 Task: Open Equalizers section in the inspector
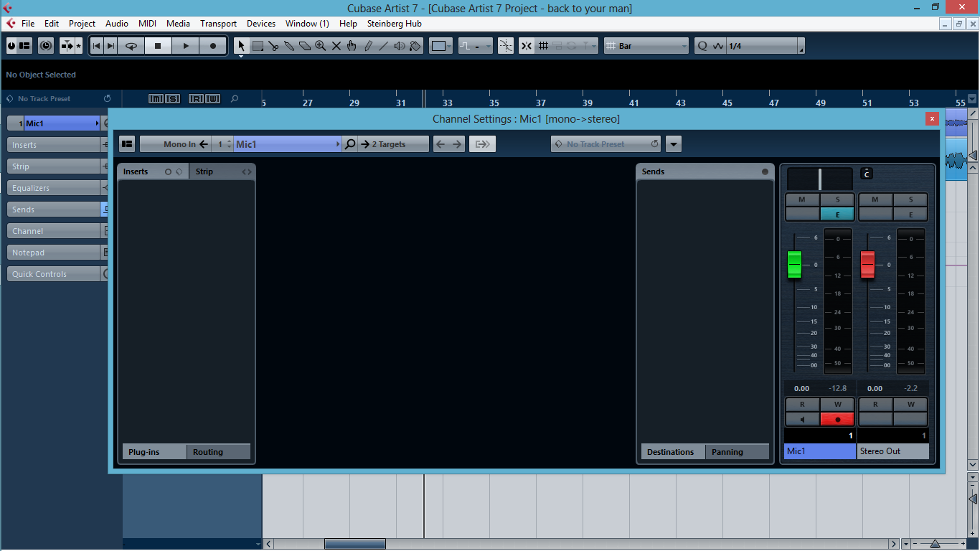pyautogui.click(x=54, y=188)
